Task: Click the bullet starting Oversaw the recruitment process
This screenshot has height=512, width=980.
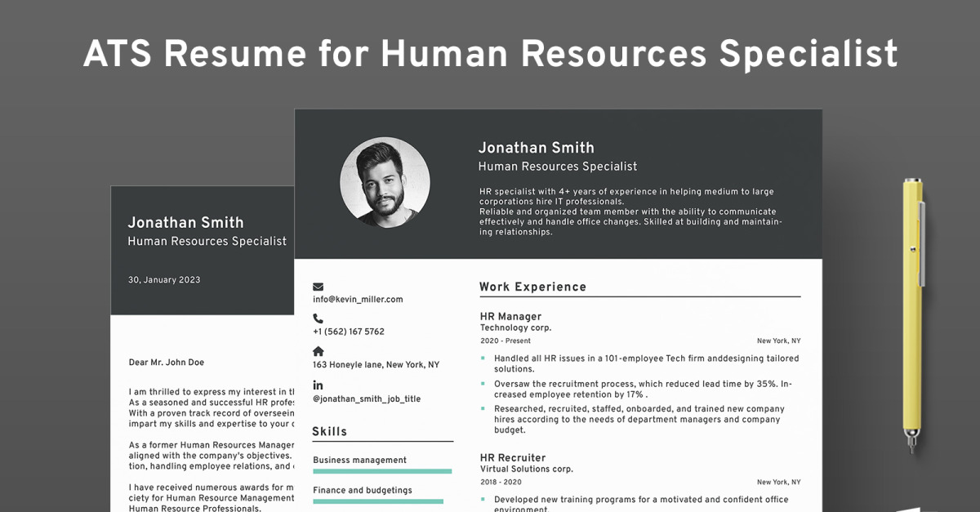Action: pos(643,389)
